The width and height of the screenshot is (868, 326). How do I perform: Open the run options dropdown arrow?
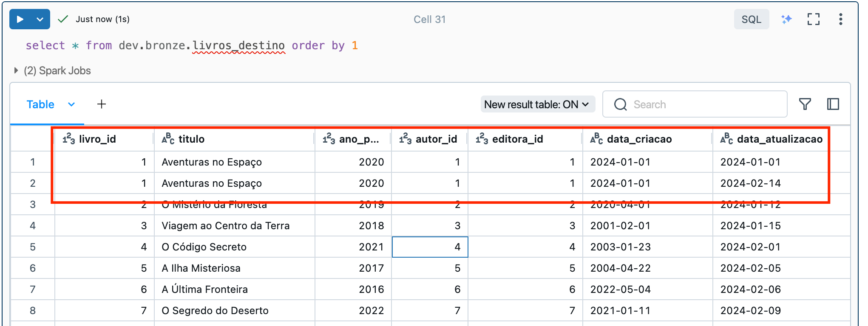tap(40, 19)
